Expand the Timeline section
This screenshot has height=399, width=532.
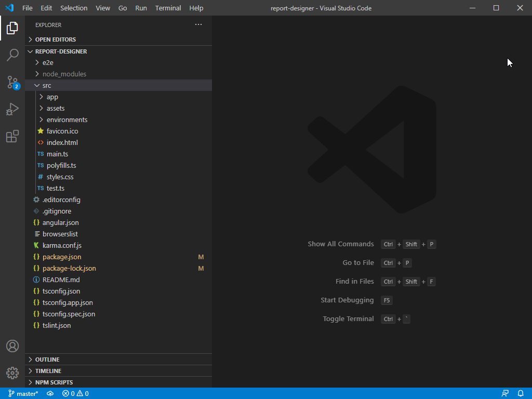tap(118, 371)
